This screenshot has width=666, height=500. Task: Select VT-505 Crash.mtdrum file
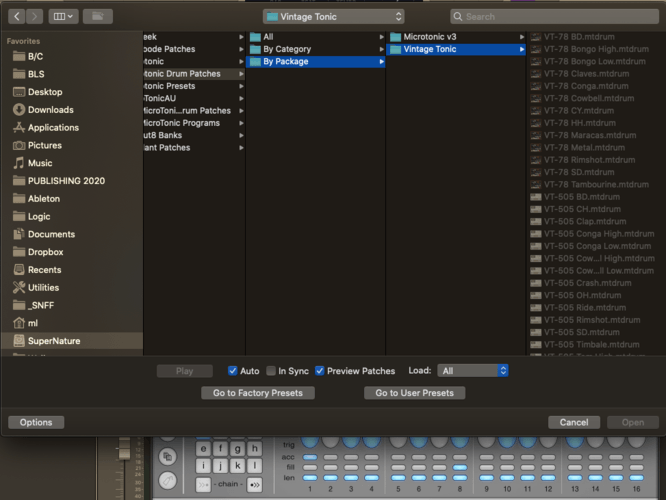tap(596, 283)
